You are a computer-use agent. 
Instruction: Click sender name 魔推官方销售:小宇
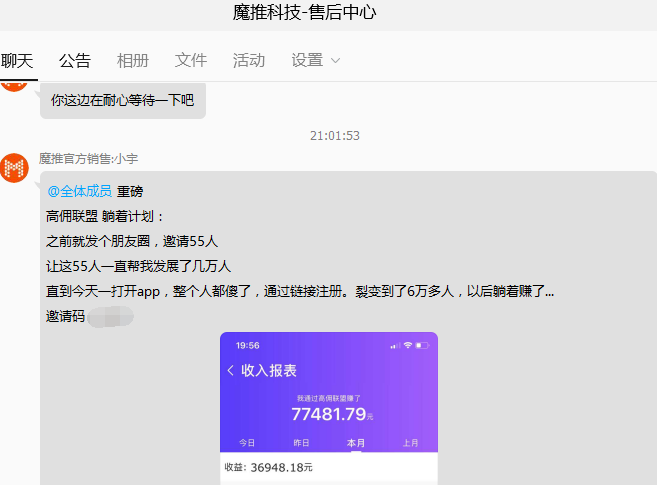[88, 159]
